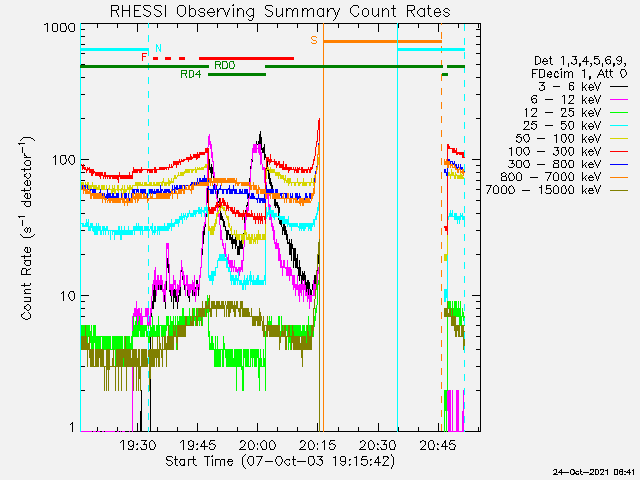Select the '7000 - 15000 keV' legend label
Viewport: 640px width, 480px height.
pyautogui.click(x=543, y=190)
